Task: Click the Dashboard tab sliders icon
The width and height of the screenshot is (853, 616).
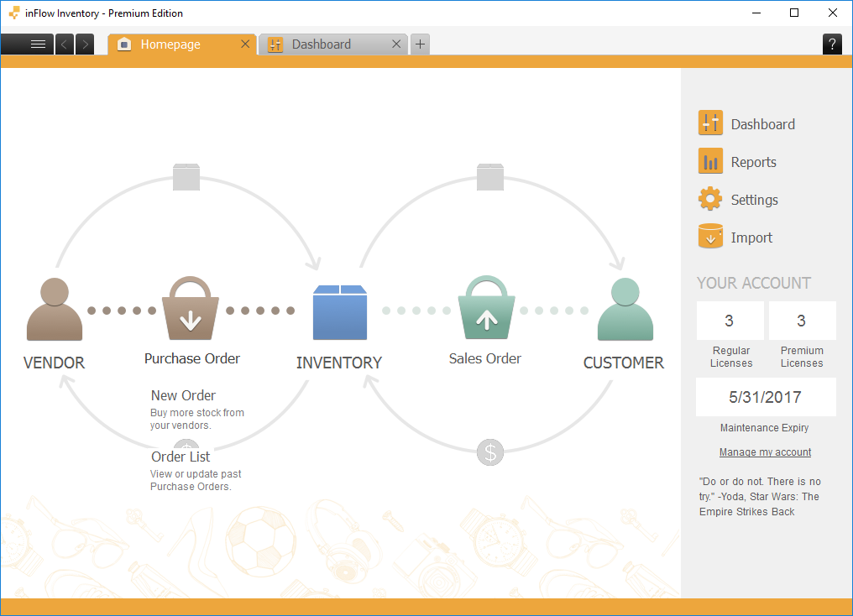Action: (x=275, y=44)
